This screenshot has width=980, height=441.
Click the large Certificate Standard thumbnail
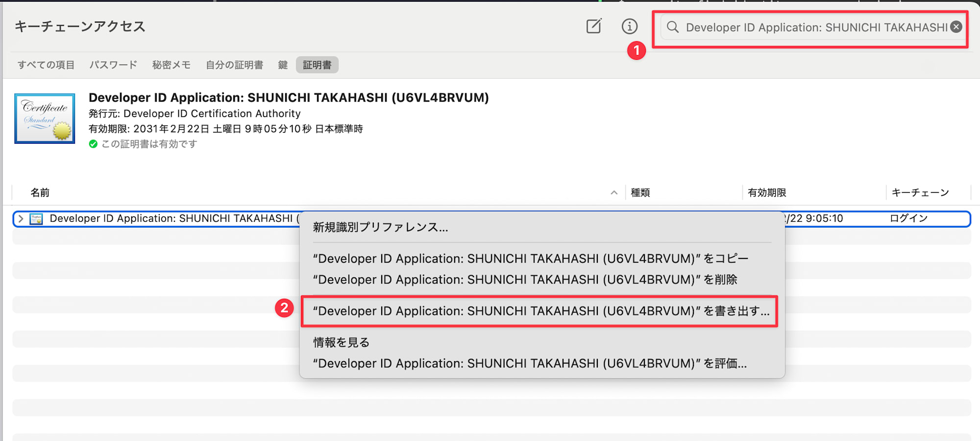[x=45, y=118]
